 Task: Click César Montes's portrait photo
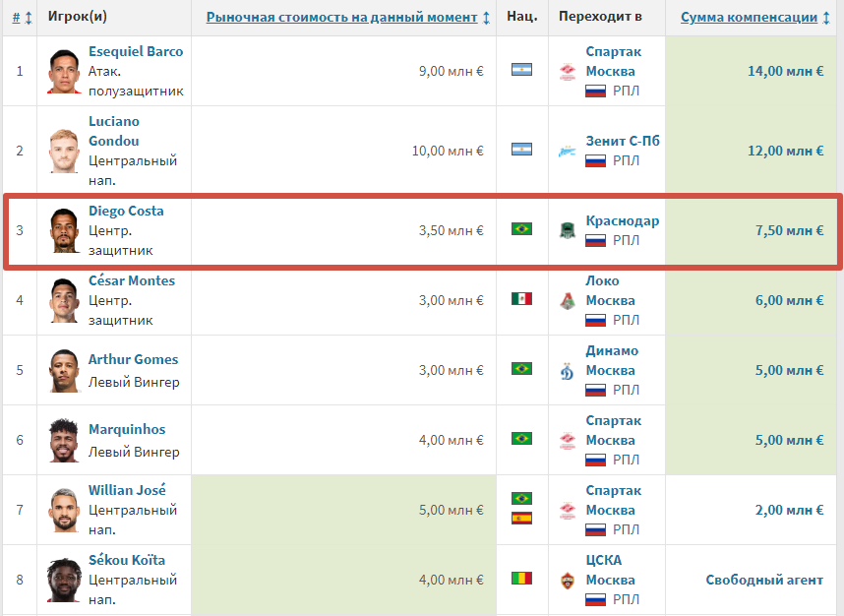(x=64, y=300)
